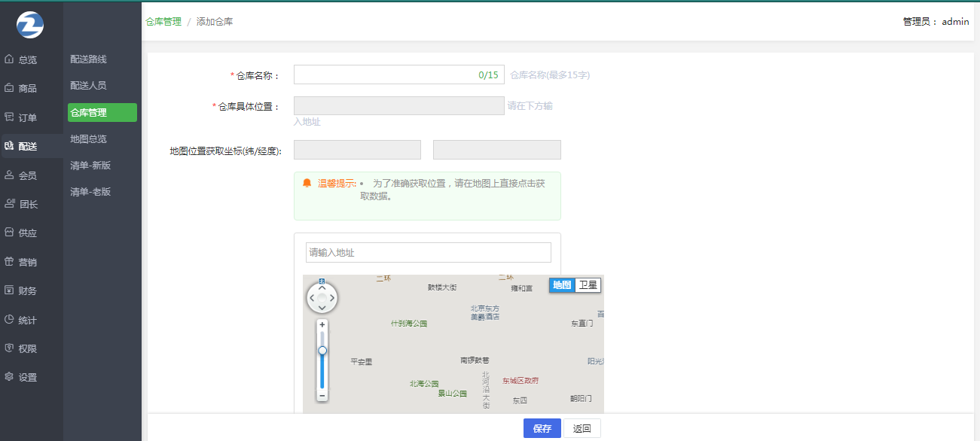Image resolution: width=980 pixels, height=441 pixels.
Task: Click the map zoom in plus button
Action: (322, 324)
